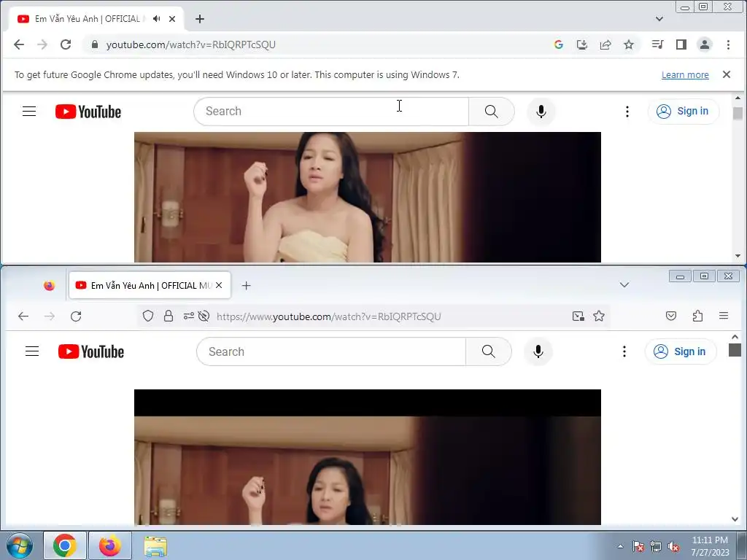747x560 pixels.
Task: Mute tab via speaker icon on Chrome tab
Action: (157, 19)
